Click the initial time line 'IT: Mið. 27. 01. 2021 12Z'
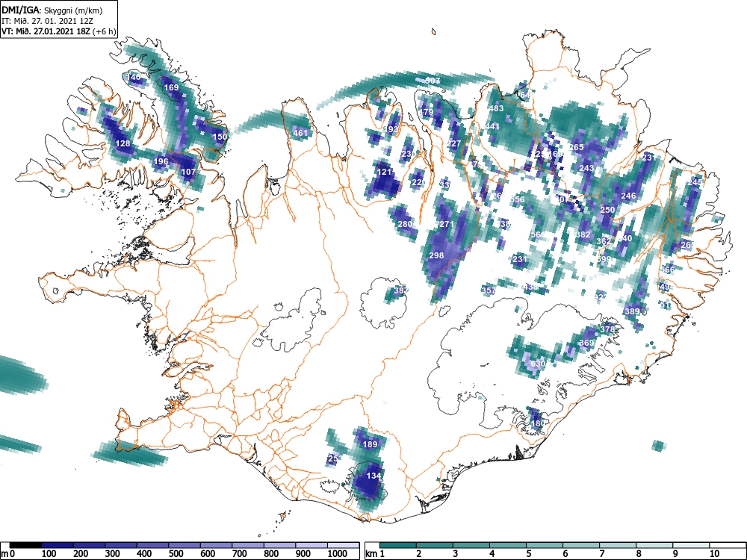Viewport: 747px width, 560px height. coord(46,21)
